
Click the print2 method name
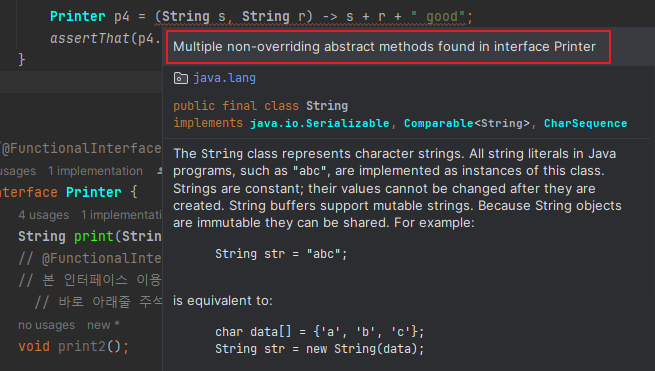pos(82,347)
